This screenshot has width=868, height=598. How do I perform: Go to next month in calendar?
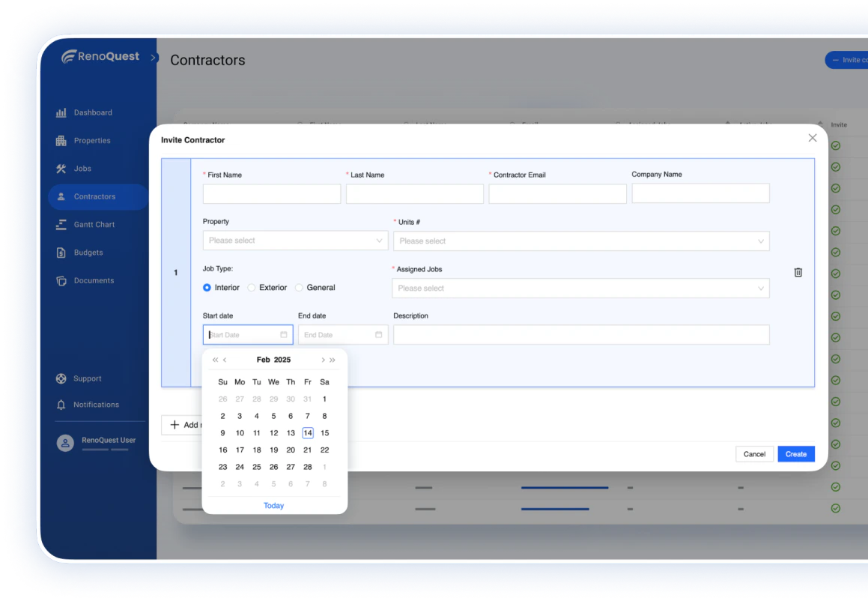click(324, 360)
